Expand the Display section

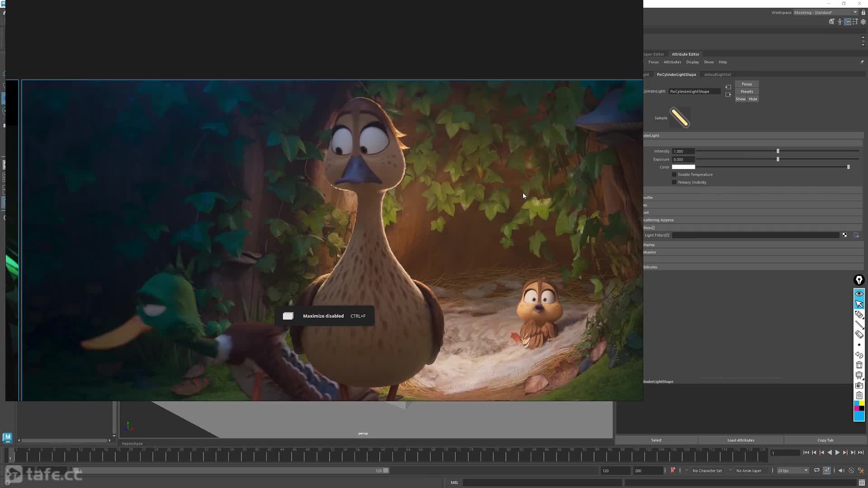753,245
